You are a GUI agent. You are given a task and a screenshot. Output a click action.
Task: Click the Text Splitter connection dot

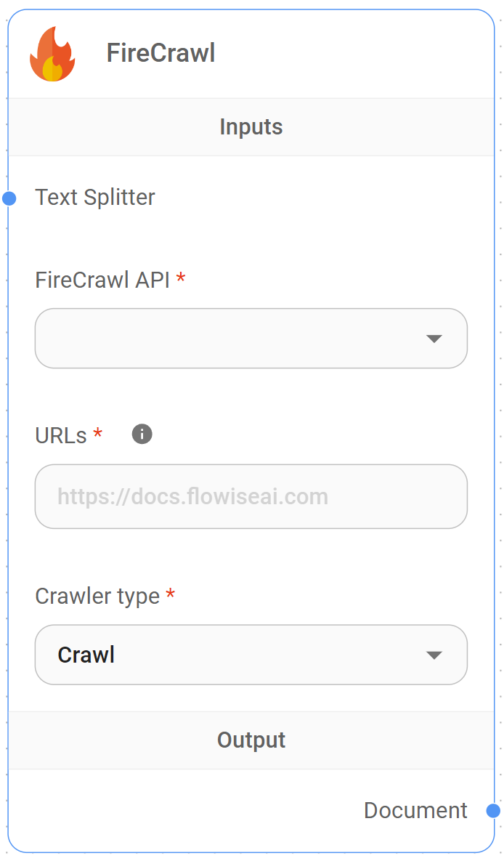click(x=9, y=197)
